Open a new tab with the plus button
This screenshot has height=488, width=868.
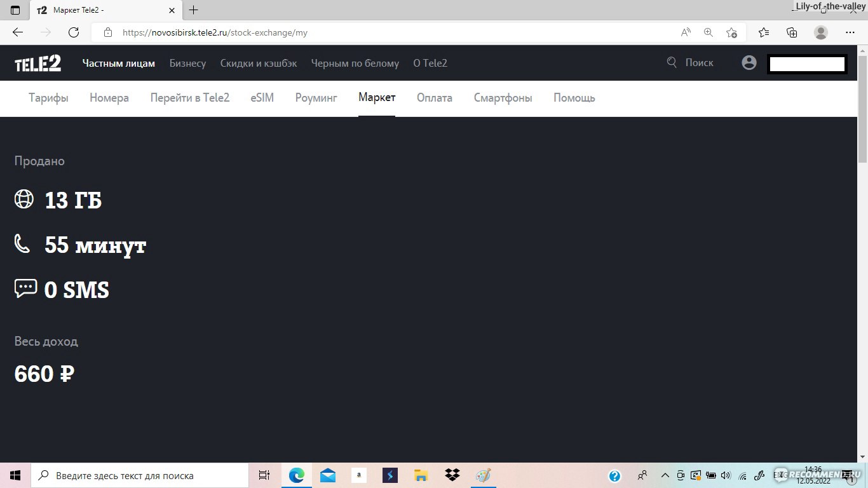pos(194,10)
